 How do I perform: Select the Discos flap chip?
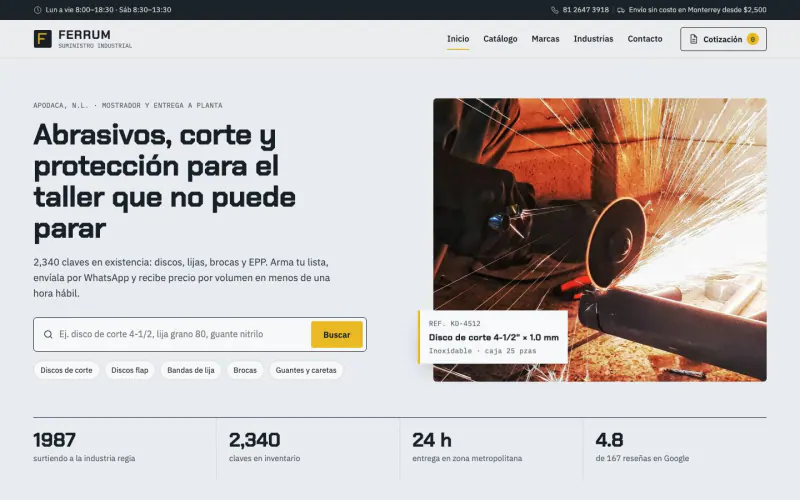130,370
